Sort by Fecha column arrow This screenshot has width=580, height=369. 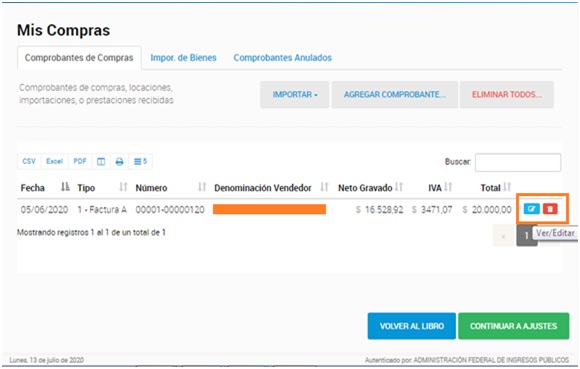pos(65,187)
